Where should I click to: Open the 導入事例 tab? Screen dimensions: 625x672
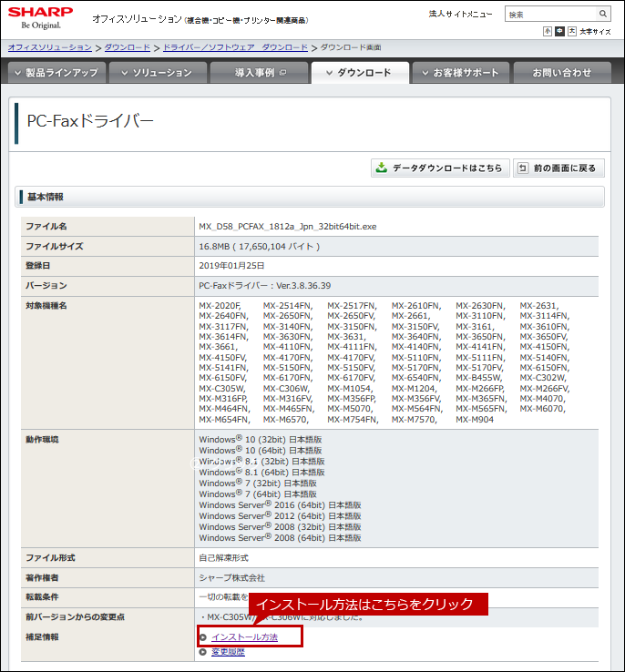[x=260, y=73]
